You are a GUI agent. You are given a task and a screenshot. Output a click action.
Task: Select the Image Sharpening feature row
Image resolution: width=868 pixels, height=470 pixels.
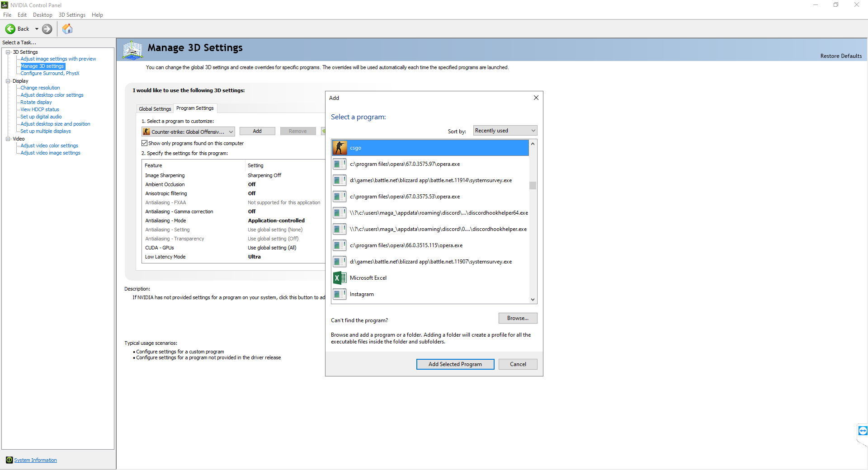pyautogui.click(x=233, y=175)
